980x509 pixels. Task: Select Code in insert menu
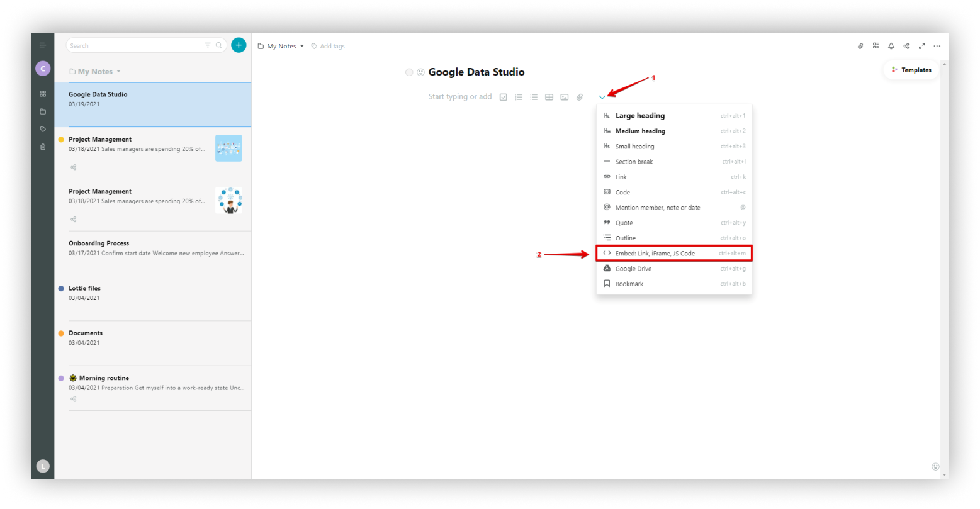(674, 192)
